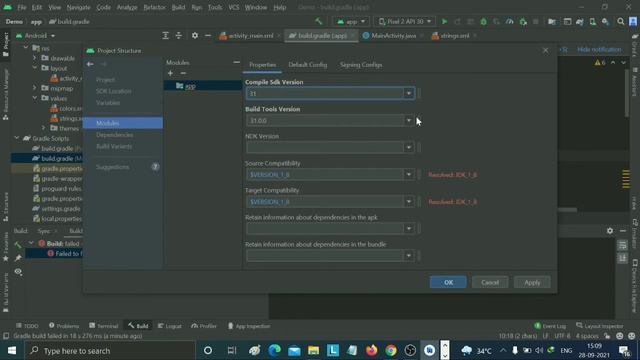640x360 pixels.
Task: Switch to Default Config tab
Action: [307, 64]
